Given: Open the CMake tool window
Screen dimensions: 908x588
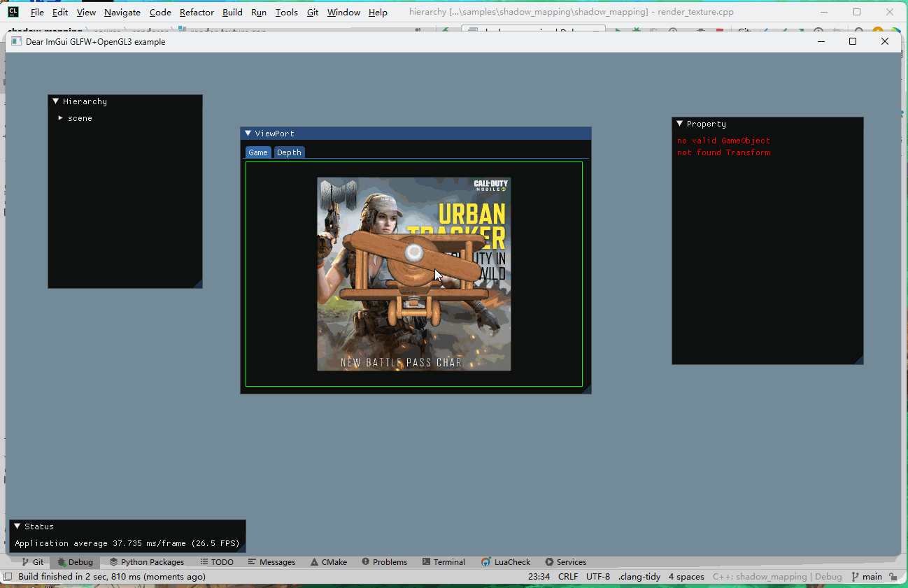Looking at the screenshot, I should coord(328,562).
